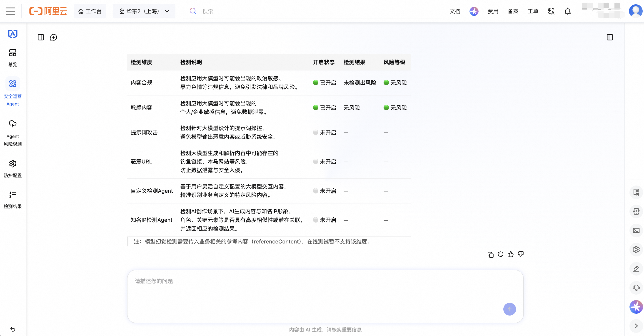Select the 提示词攻击 row label

click(144, 132)
